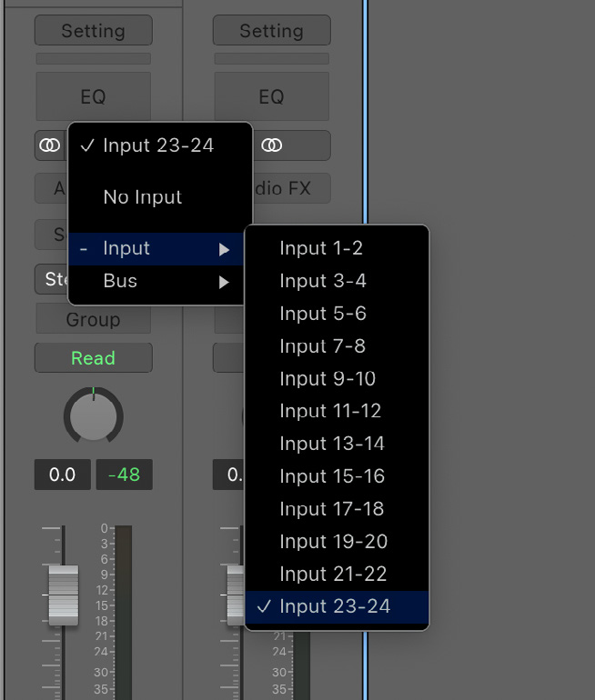This screenshot has height=700, width=595.
Task: Select Input 23-24 in the submenu
Action: click(337, 606)
